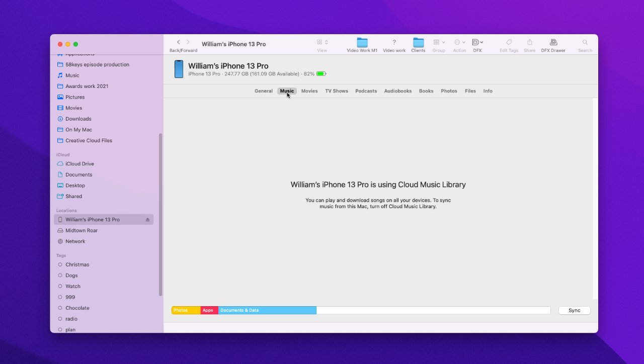Go back with the Back arrow
The width and height of the screenshot is (644, 364).
pos(179,42)
